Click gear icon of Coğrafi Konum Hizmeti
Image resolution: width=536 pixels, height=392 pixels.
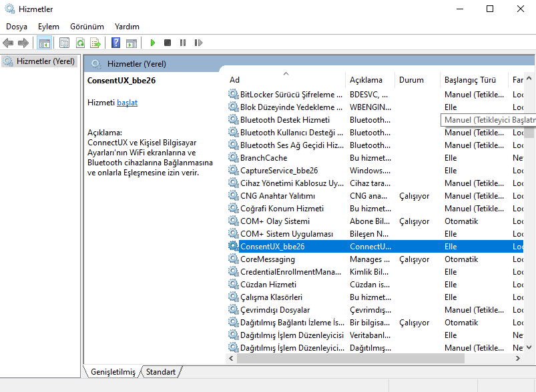234,208
